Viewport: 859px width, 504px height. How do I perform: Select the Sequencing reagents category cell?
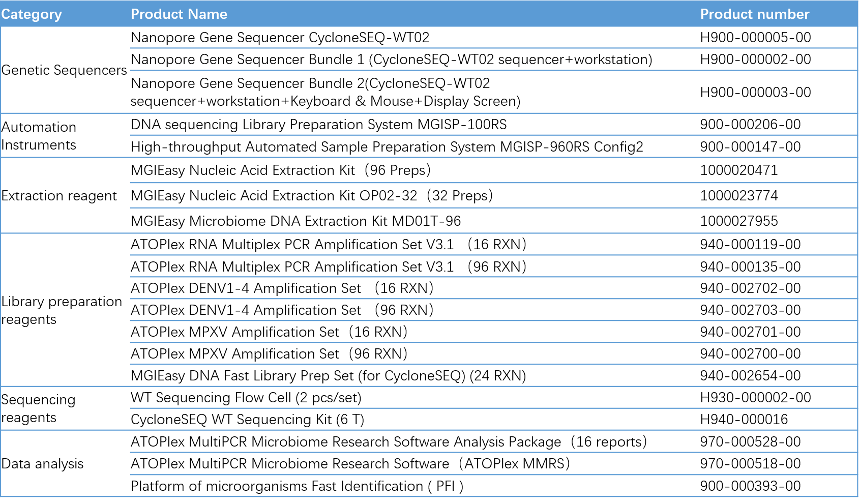pos(38,408)
